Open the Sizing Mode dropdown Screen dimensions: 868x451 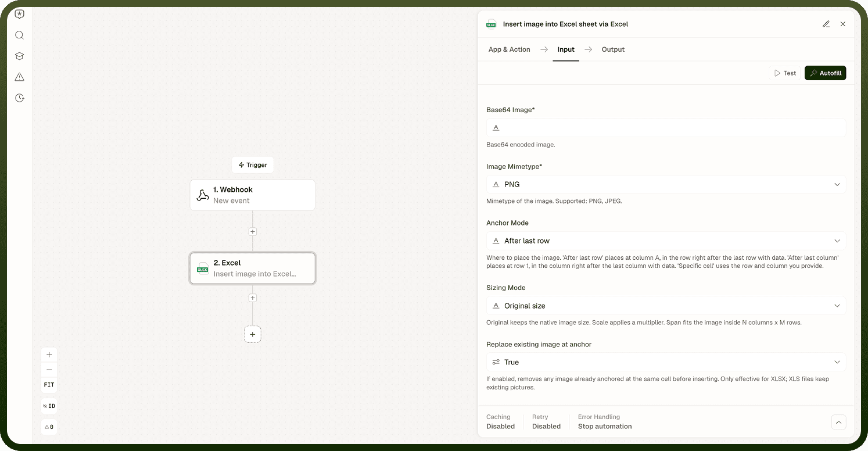pyautogui.click(x=666, y=306)
